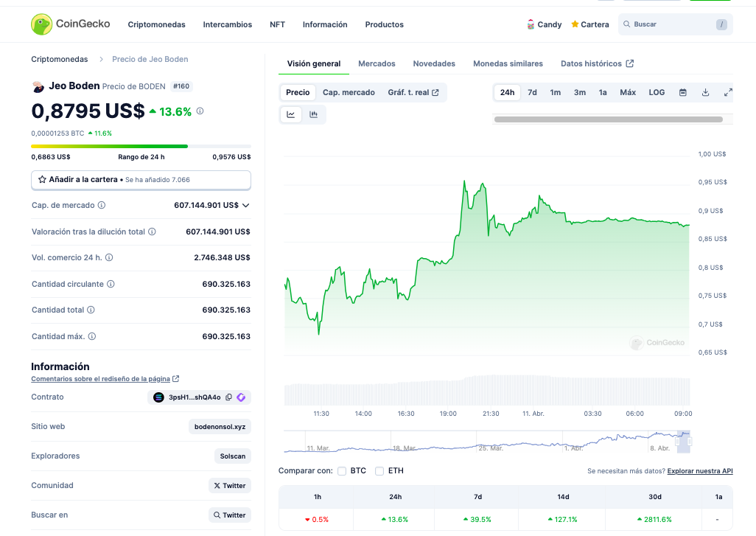Open Solscan explorer

[232, 456]
